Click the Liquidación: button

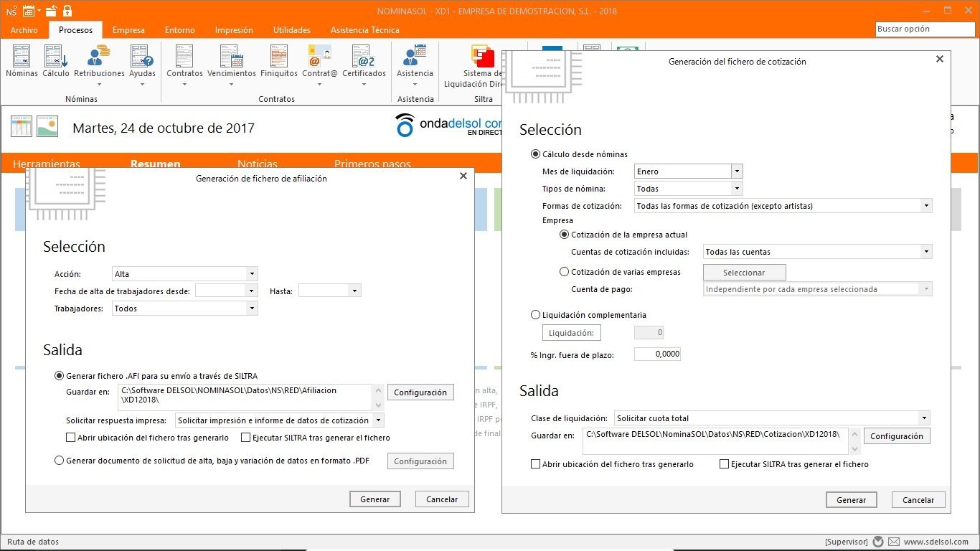(x=571, y=333)
